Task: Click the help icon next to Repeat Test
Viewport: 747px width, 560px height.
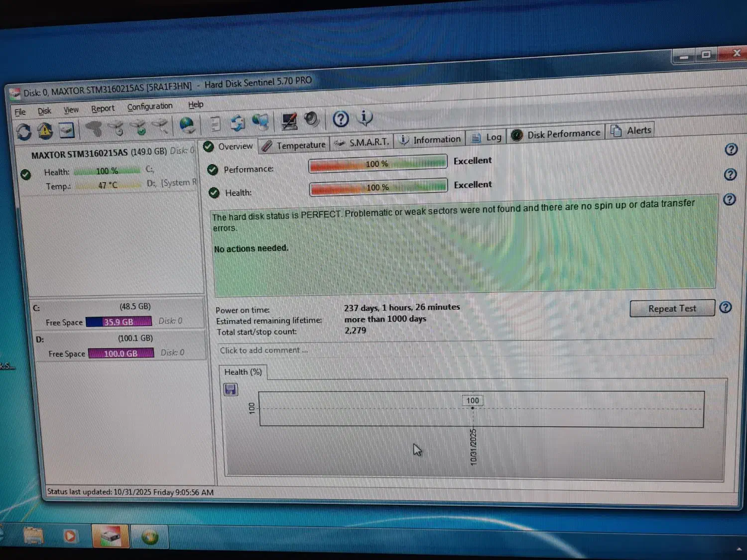Action: [726, 307]
